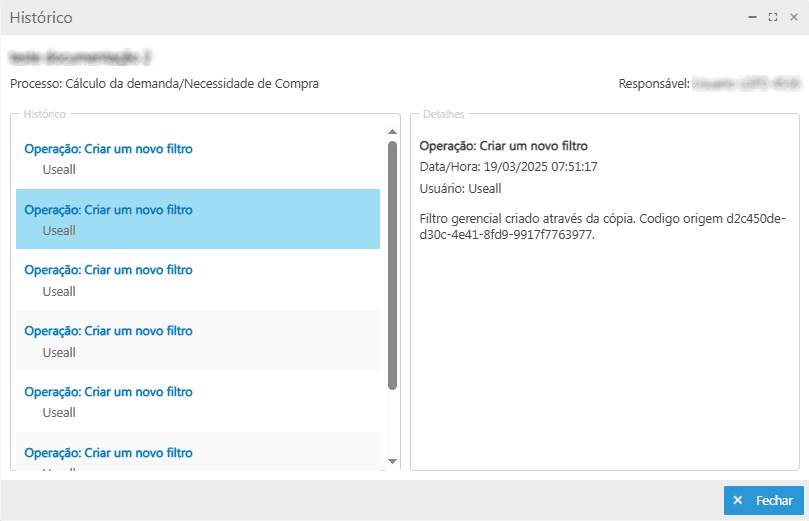Close the dialog using the title bar X
This screenshot has width=809, height=521.
pos(794,18)
